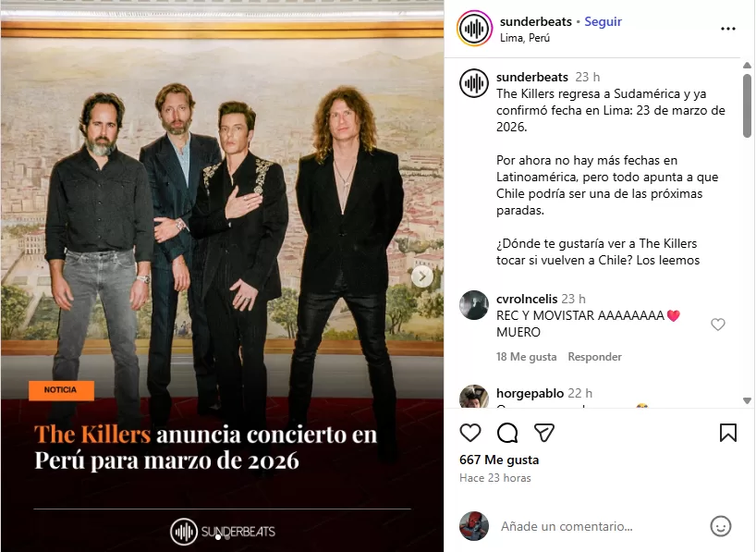
Task: Open the list of 667 Me gusta
Action: 499,460
